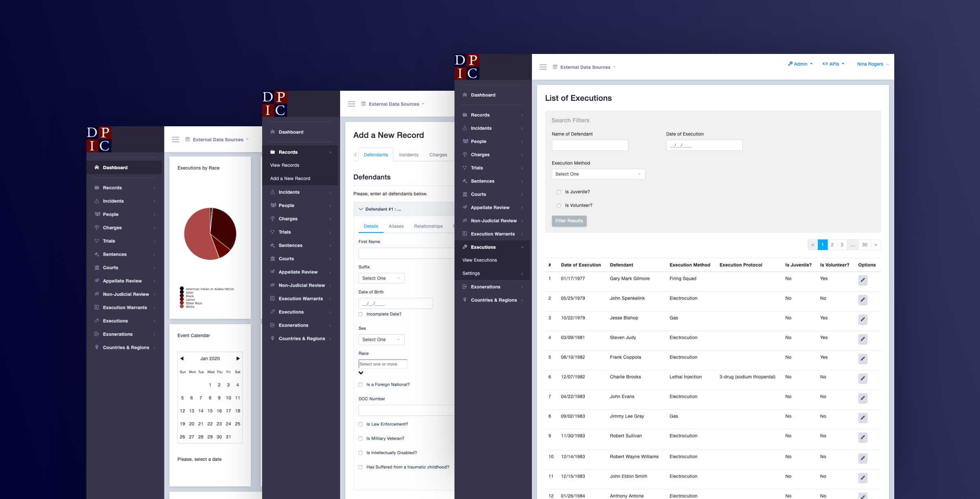Screen dimensions: 980x499
Task: Click the Name of Defendant input field
Action: tap(590, 145)
